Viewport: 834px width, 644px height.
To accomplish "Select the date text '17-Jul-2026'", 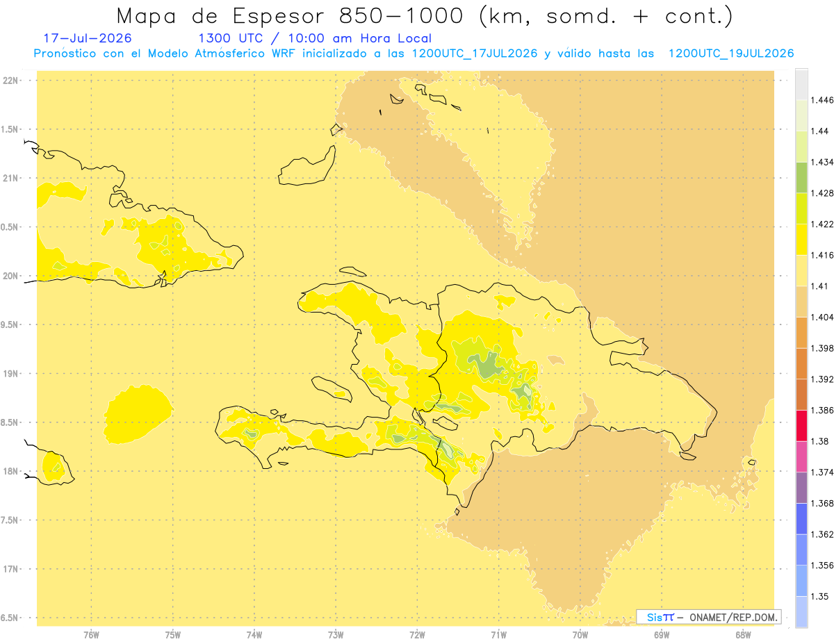I will tap(87, 39).
